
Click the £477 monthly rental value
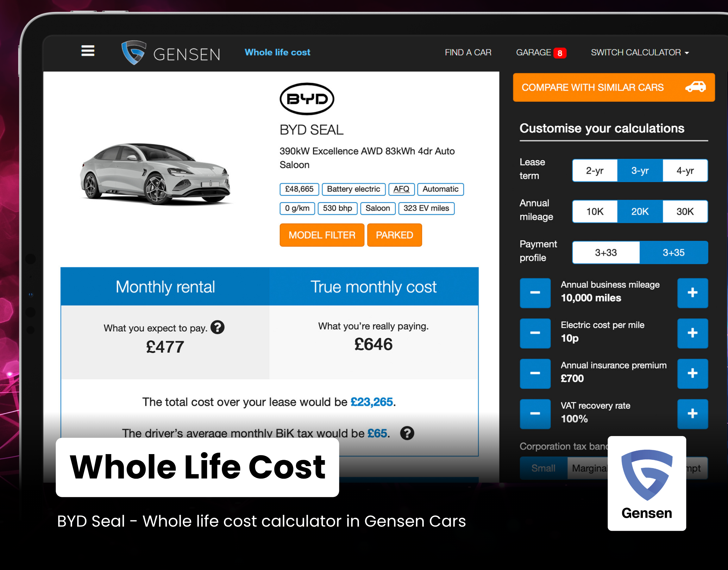[x=165, y=347]
